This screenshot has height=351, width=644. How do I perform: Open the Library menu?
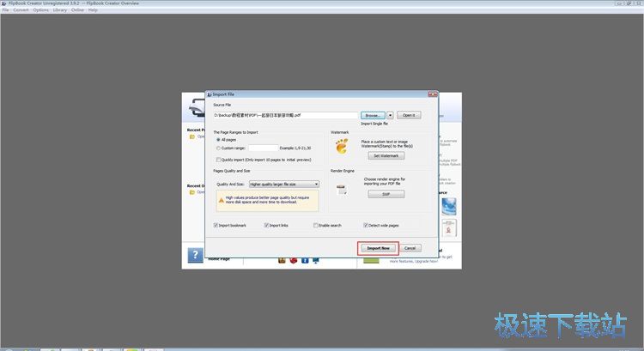[x=60, y=9]
